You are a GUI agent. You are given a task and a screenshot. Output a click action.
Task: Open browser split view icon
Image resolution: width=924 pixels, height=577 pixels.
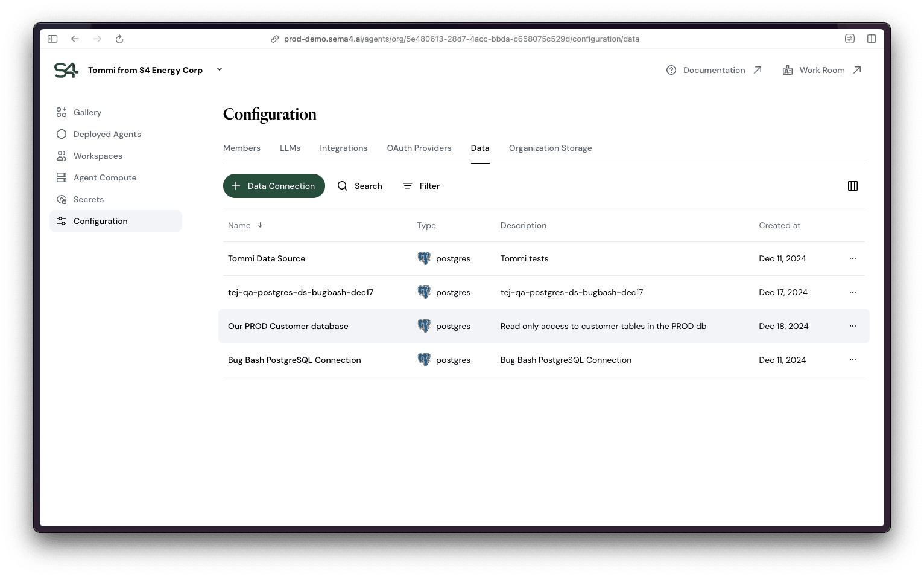point(871,39)
